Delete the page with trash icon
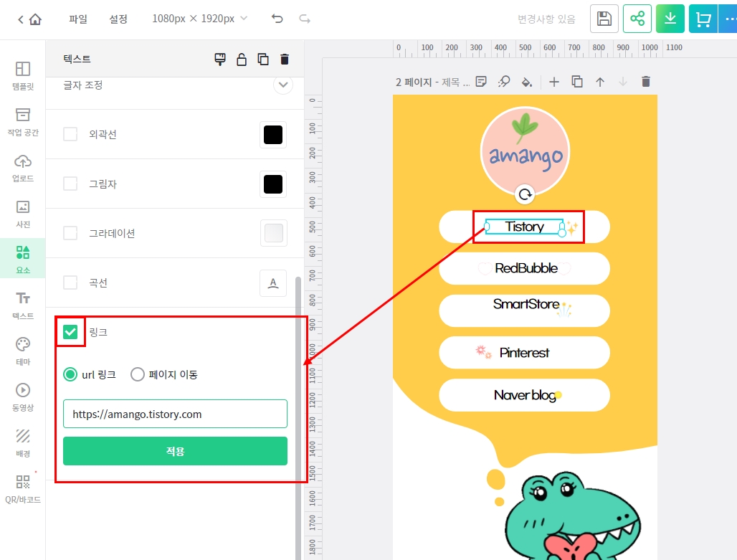Screen dimensions: 737x560 click(646, 82)
